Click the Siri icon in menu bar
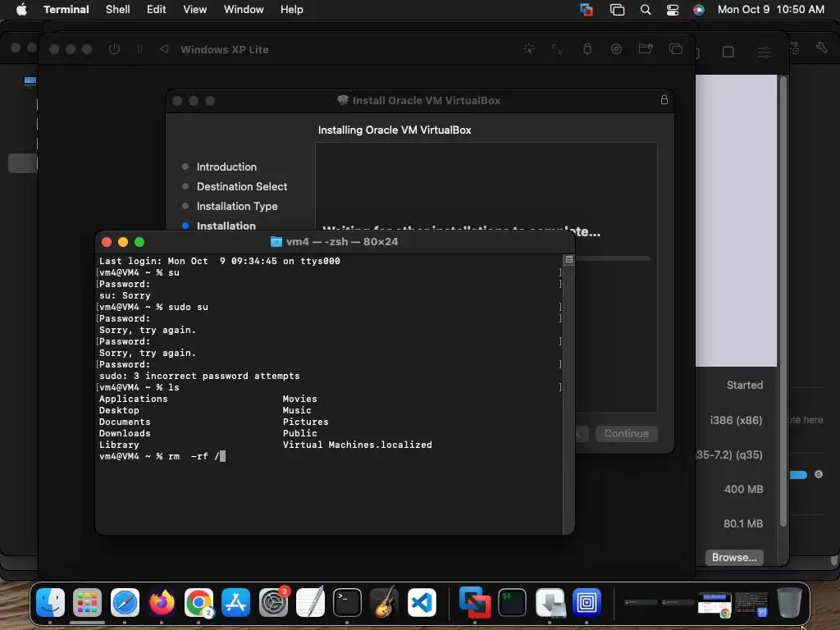 [x=699, y=10]
